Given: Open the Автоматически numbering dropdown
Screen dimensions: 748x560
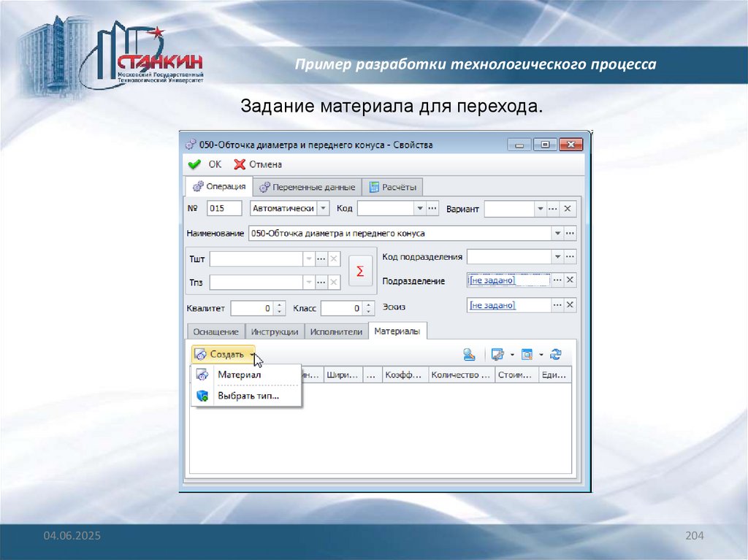Looking at the screenshot, I should [323, 209].
